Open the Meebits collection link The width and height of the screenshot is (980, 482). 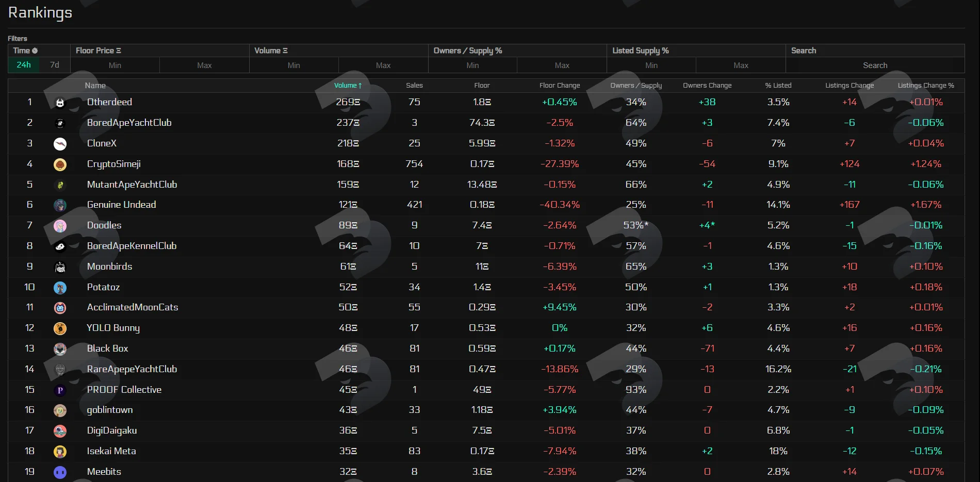point(104,472)
